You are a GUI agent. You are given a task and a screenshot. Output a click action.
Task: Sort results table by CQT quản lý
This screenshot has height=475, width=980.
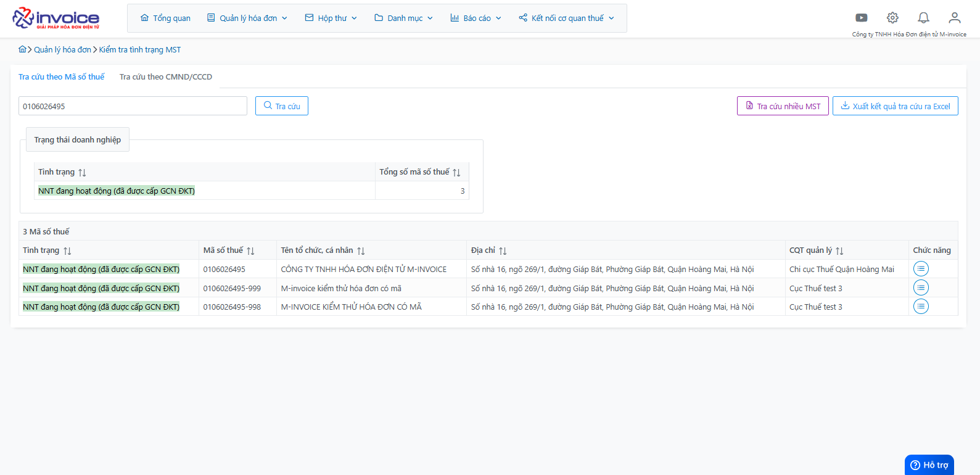point(839,250)
